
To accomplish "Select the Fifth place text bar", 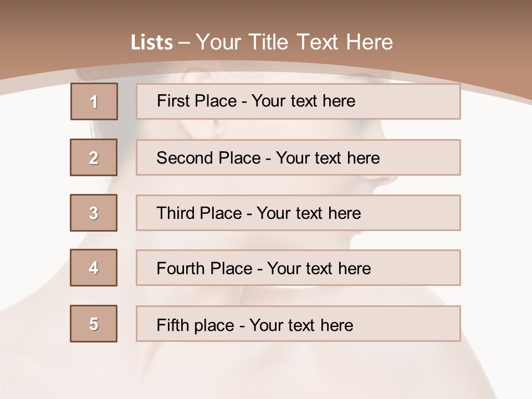I will (x=298, y=324).
